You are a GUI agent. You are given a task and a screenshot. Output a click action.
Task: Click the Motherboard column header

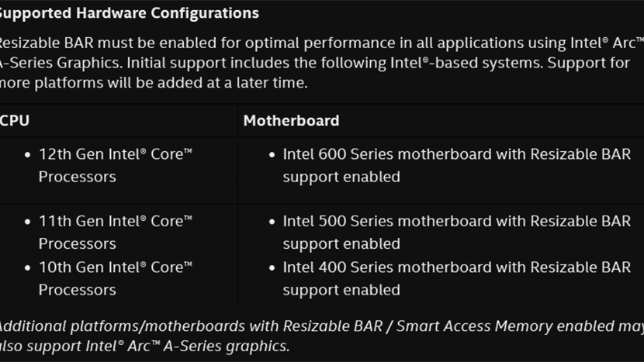click(x=291, y=120)
